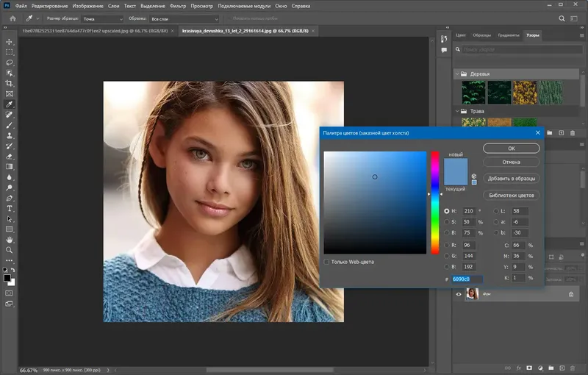Select the Eyedropper tool in the toolbar
Screen dimensions: 588x375
pyautogui.click(x=10, y=104)
